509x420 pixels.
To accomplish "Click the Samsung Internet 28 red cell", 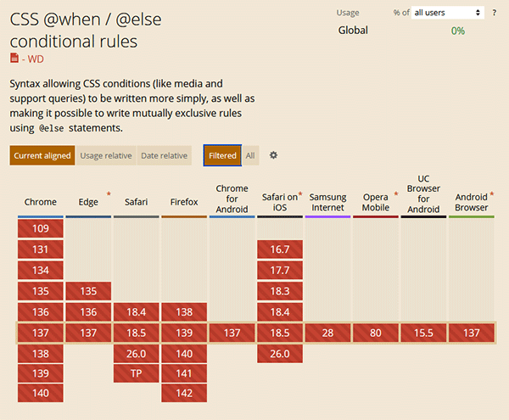I will 327,333.
